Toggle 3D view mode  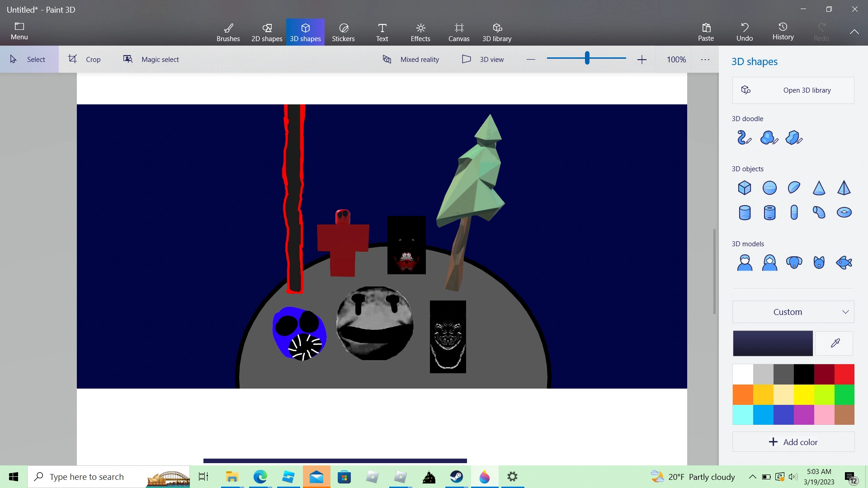pos(483,59)
